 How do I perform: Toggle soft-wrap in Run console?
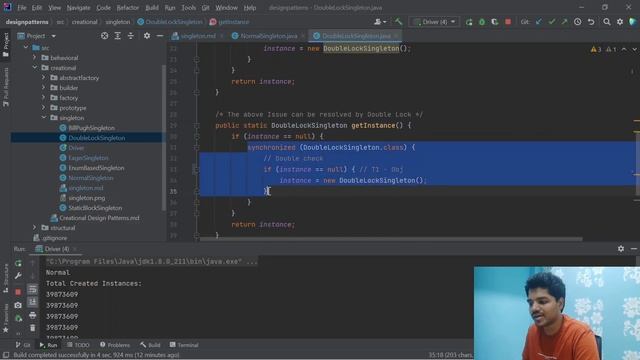click(33, 289)
